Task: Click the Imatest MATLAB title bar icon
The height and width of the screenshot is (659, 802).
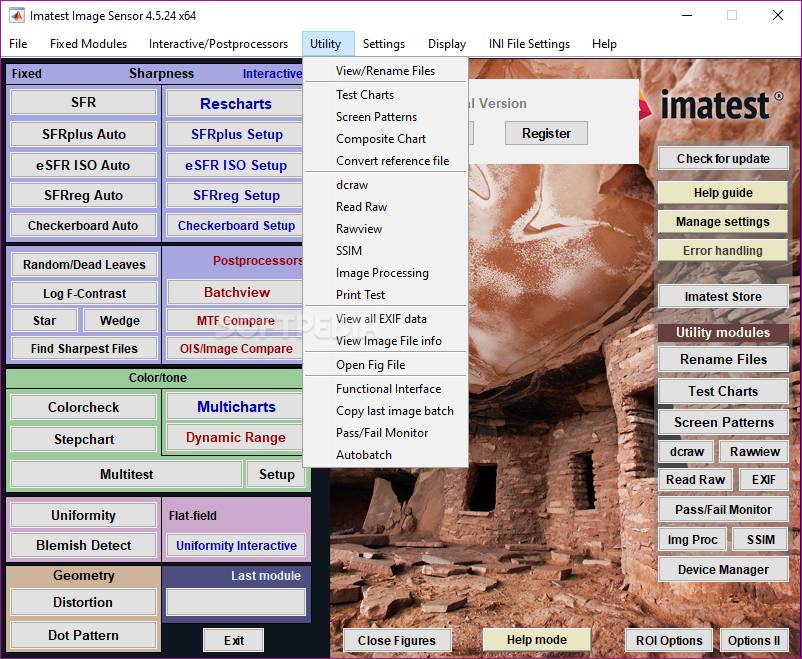Action: coord(16,15)
